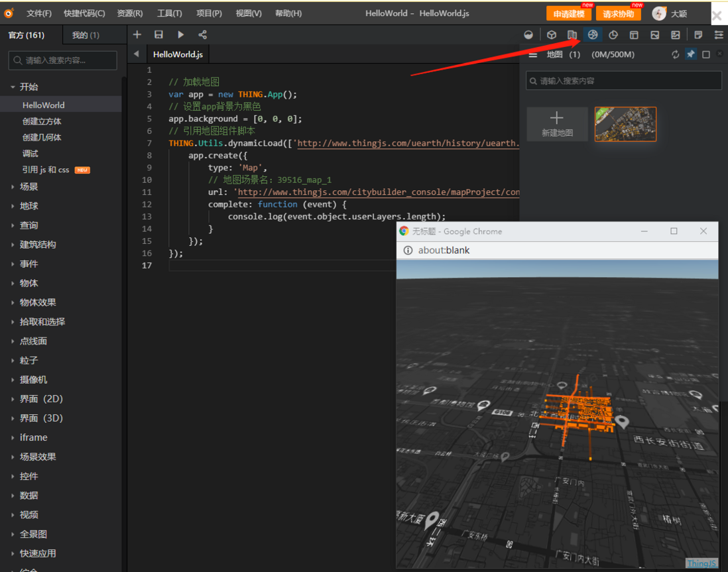Collapse the sidebar with left arrow
Image resolution: width=728 pixels, height=572 pixels.
pos(137,54)
